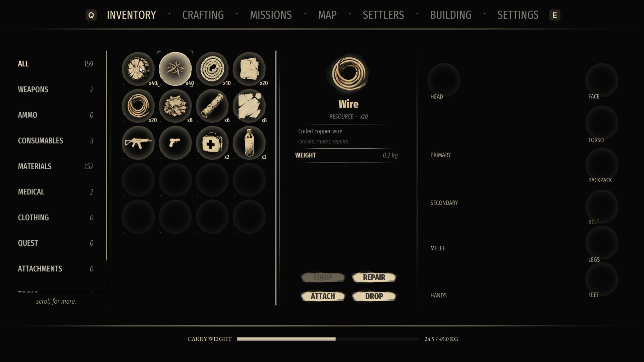Click the greyed Equip button
The image size is (644, 362).
323,277
